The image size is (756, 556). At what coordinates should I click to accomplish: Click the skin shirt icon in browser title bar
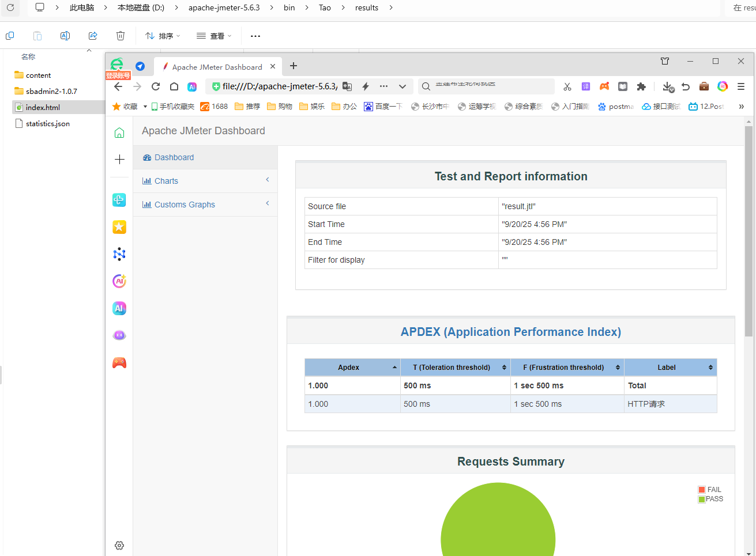pyautogui.click(x=665, y=61)
